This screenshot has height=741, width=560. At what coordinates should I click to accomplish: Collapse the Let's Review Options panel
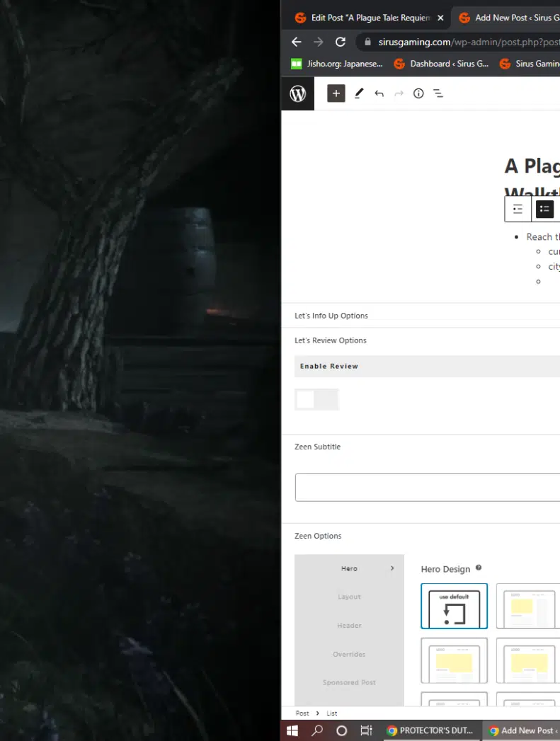pyautogui.click(x=330, y=340)
